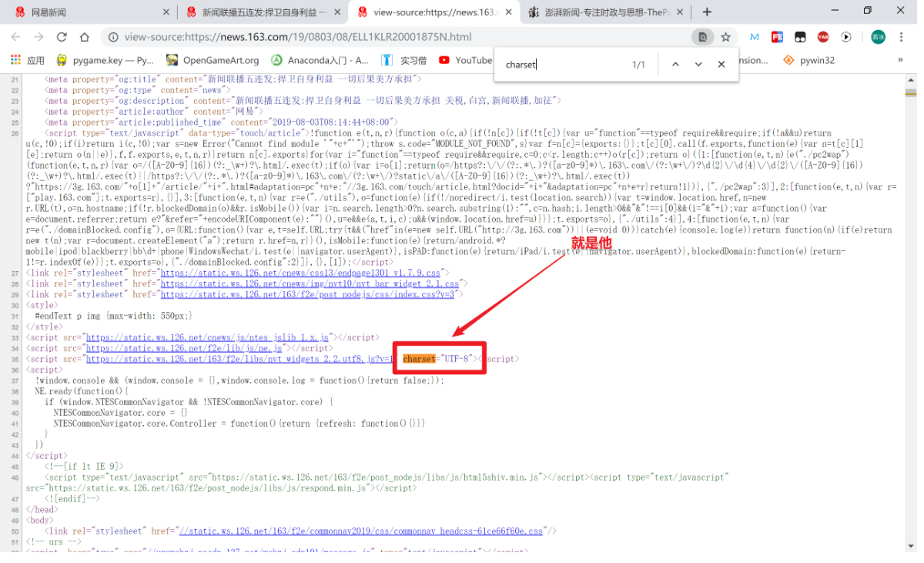
Task: Open a new browser tab
Action: (x=707, y=12)
